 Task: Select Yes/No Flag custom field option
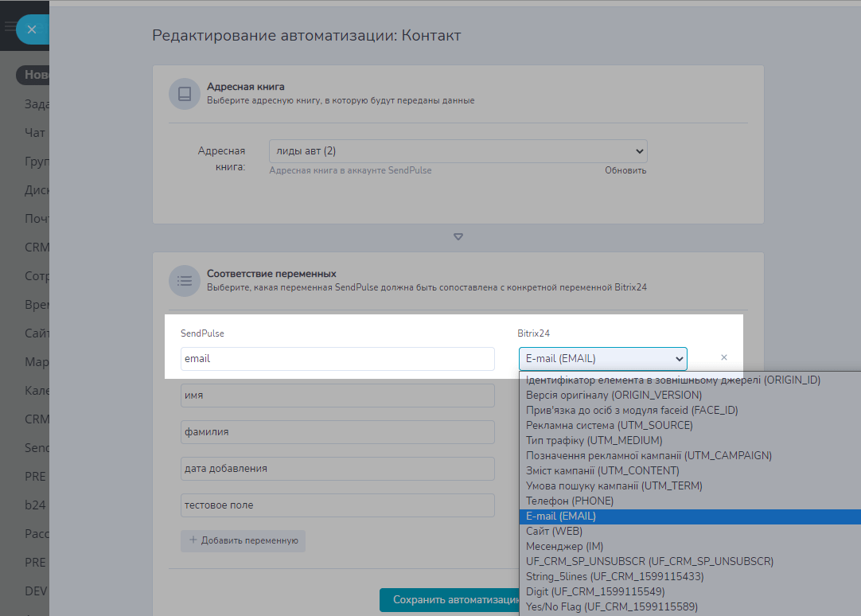[611, 606]
